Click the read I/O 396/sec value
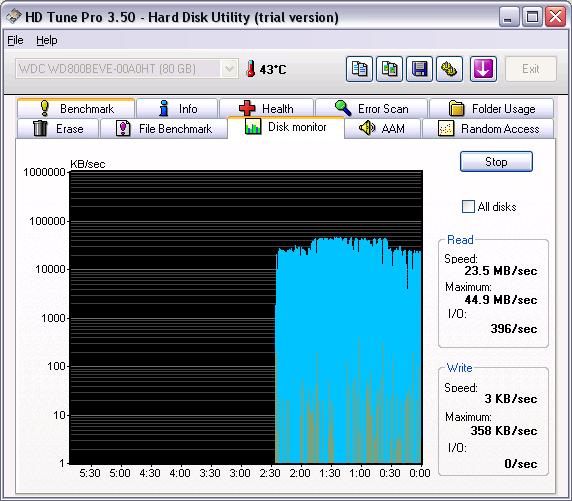This screenshot has width=572, height=501. [x=514, y=328]
